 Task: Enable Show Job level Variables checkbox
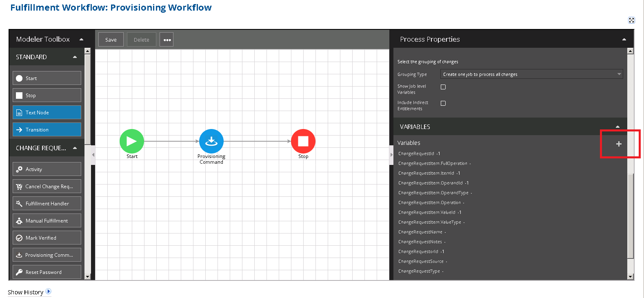pos(443,87)
